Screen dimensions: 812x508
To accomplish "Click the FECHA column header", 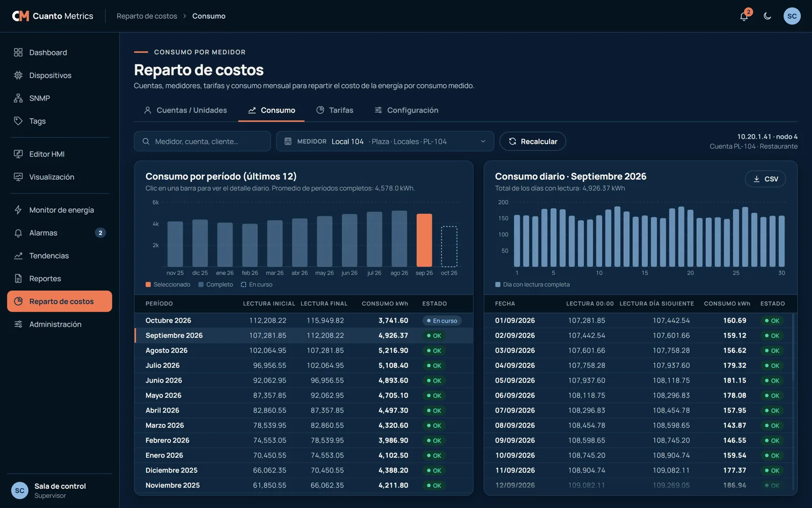I will 505,304.
